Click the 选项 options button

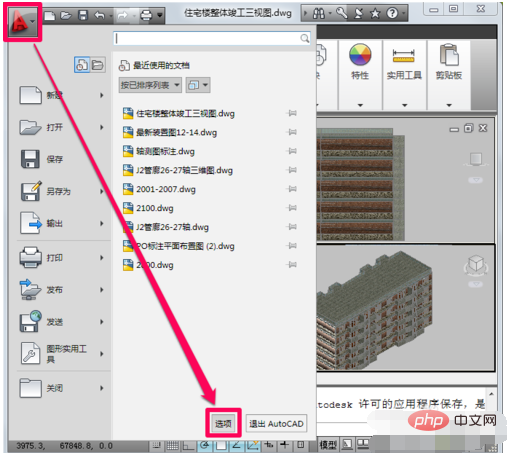click(x=223, y=423)
